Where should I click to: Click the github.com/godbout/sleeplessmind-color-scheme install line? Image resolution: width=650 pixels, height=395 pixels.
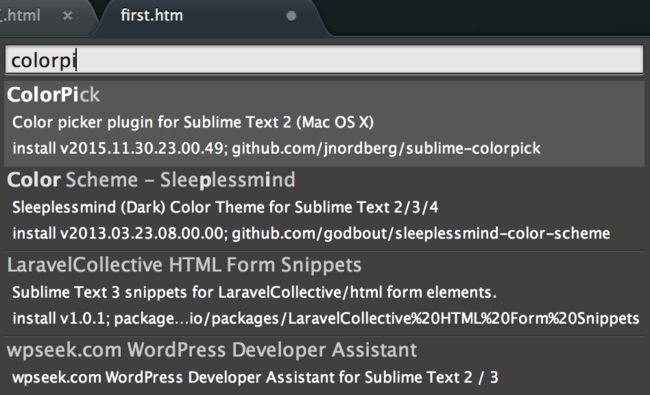click(x=311, y=233)
